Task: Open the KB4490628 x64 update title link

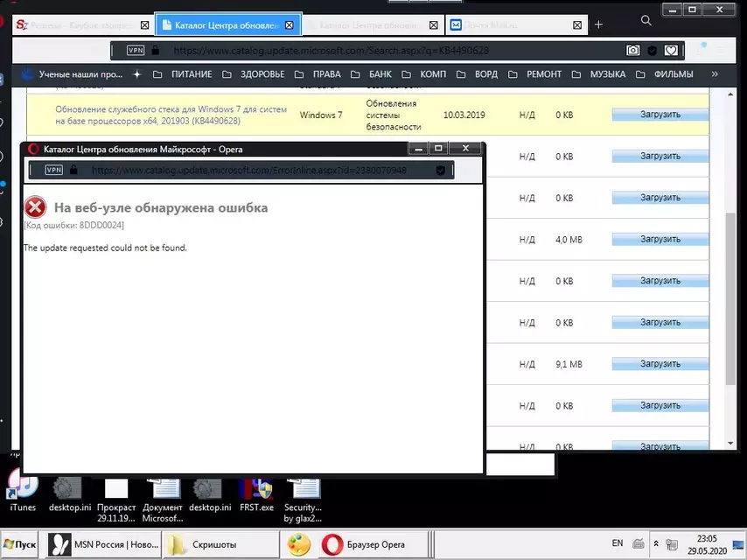Action: pyautogui.click(x=171, y=115)
